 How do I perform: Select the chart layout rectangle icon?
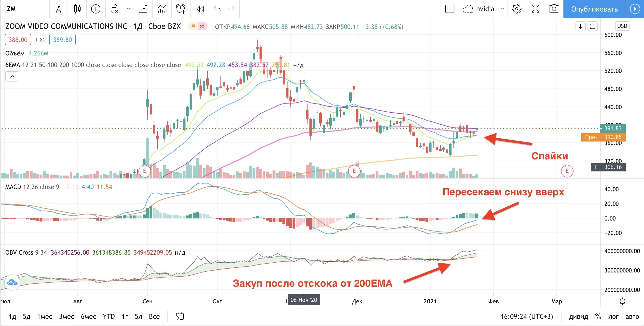[x=450, y=9]
